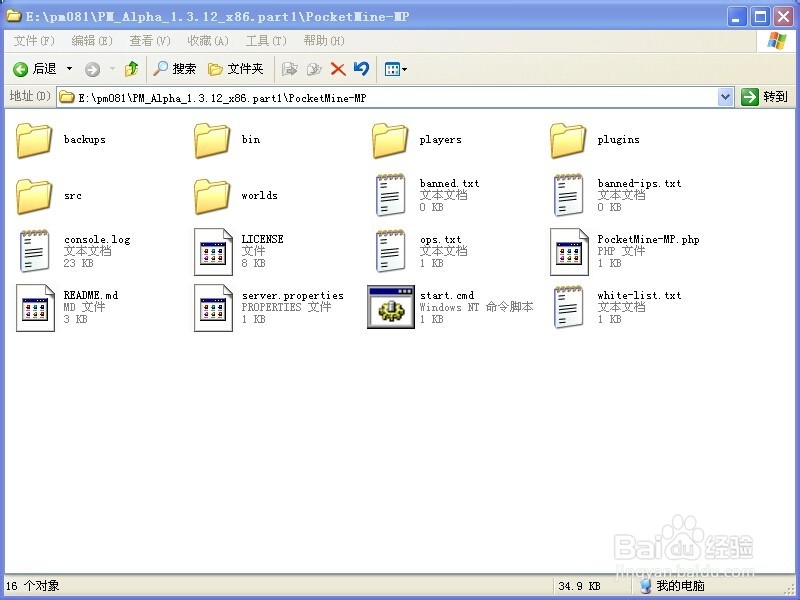Open the Help (帮助) menu
The width and height of the screenshot is (800, 600).
324,41
